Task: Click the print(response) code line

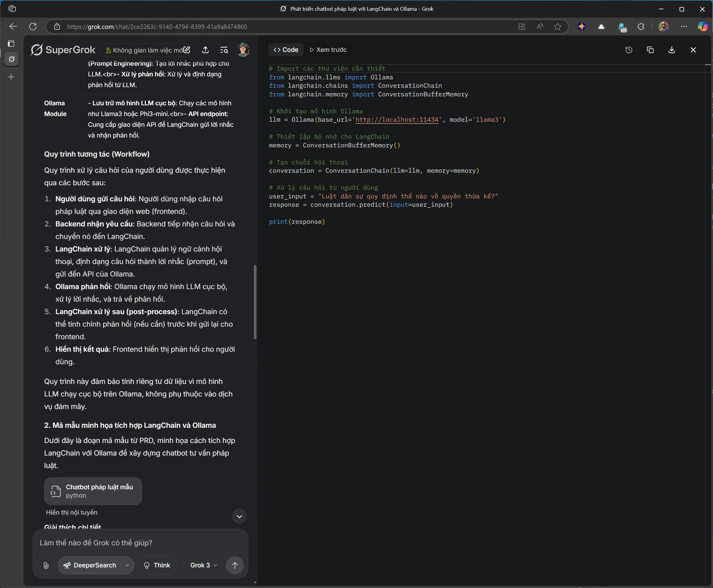Action: [x=297, y=222]
